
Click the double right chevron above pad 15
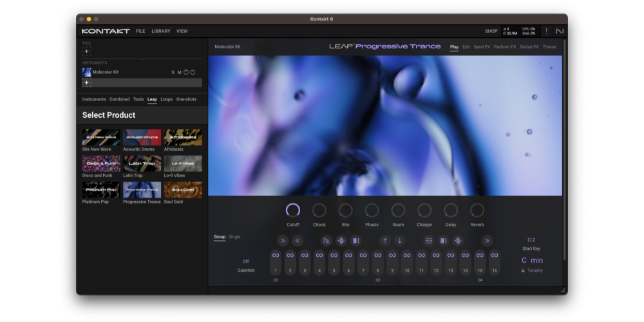487,241
